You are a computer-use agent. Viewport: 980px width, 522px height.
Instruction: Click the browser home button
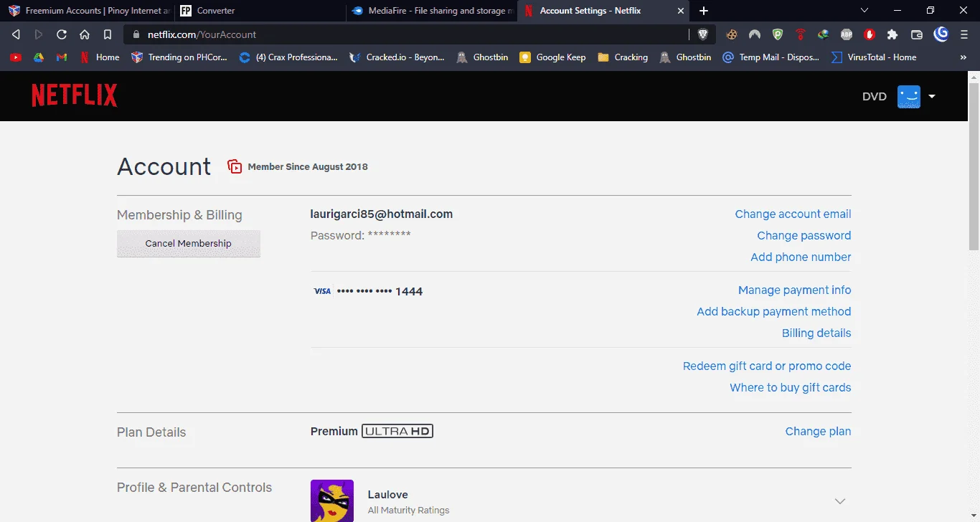85,34
